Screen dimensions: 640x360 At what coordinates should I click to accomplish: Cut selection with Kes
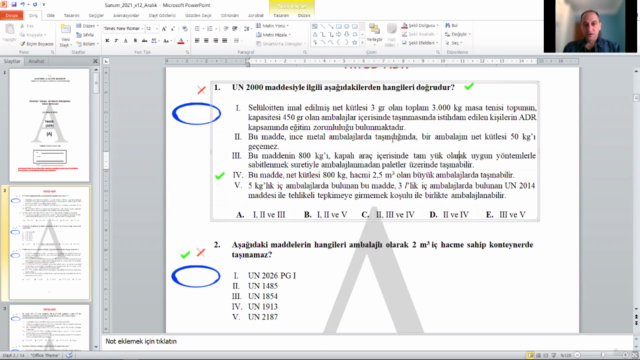point(27,26)
